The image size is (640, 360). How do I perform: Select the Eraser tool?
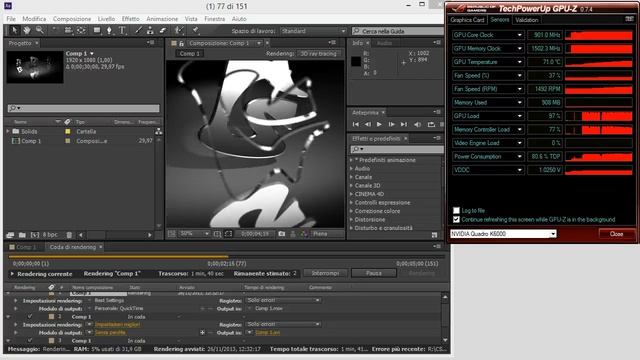[x=162, y=30]
